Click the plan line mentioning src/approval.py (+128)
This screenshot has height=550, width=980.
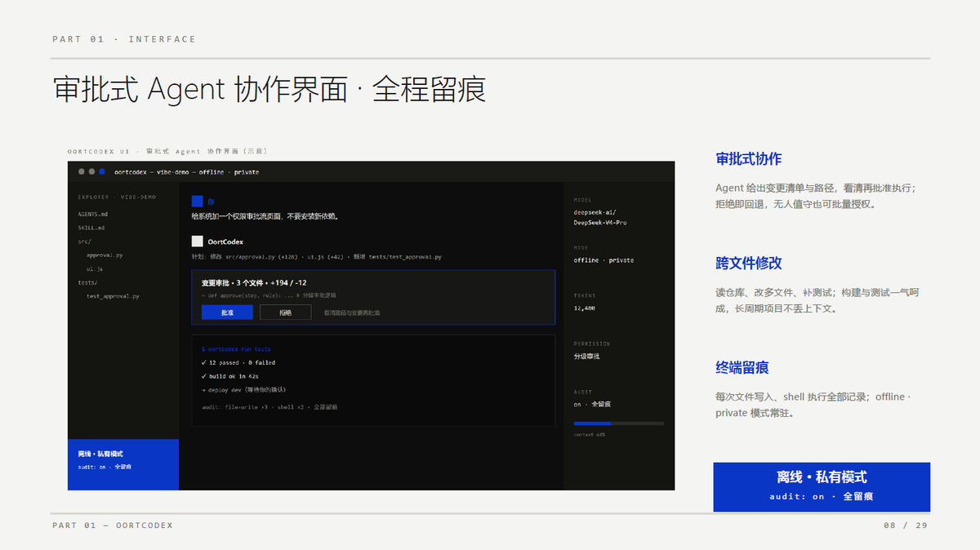point(317,256)
